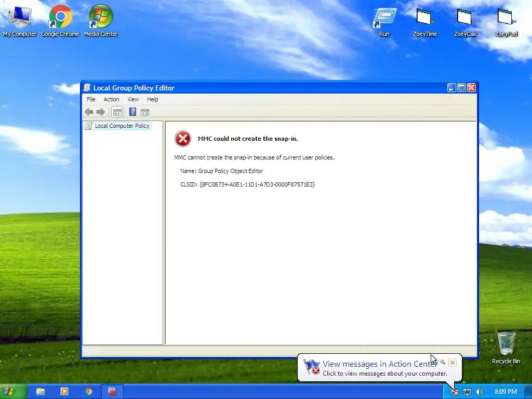Open the Help menu
The width and height of the screenshot is (532, 399).
click(x=152, y=99)
